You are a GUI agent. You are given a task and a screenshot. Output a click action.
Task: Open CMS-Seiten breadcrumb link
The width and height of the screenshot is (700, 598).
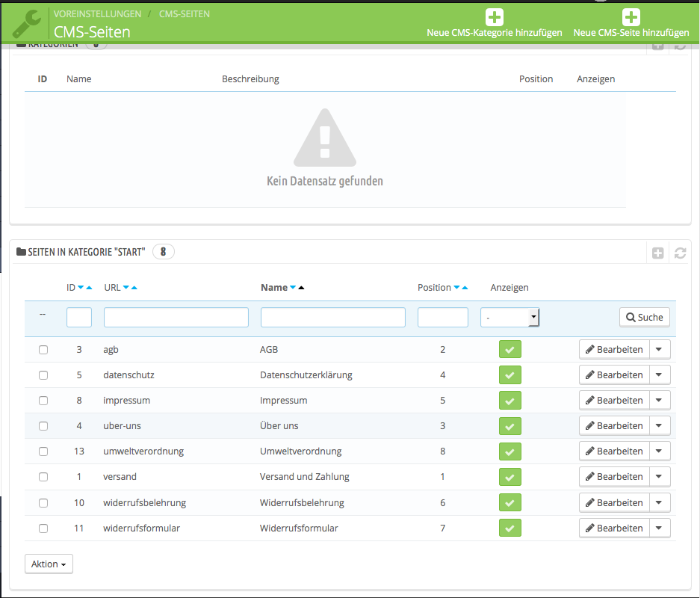(185, 14)
